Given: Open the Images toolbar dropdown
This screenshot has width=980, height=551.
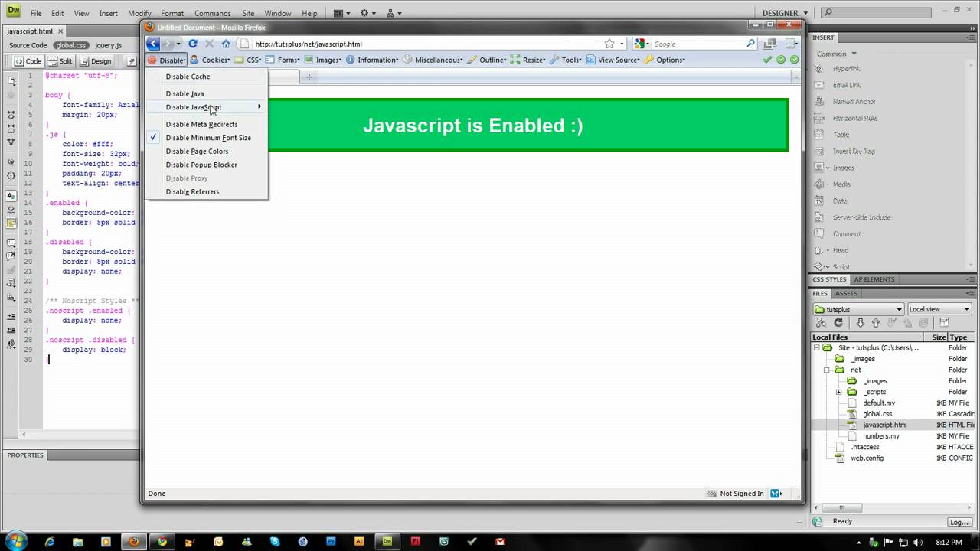Looking at the screenshot, I should coord(323,60).
